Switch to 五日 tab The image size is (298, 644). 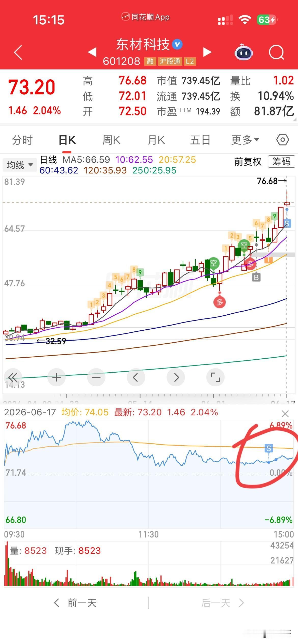click(200, 140)
